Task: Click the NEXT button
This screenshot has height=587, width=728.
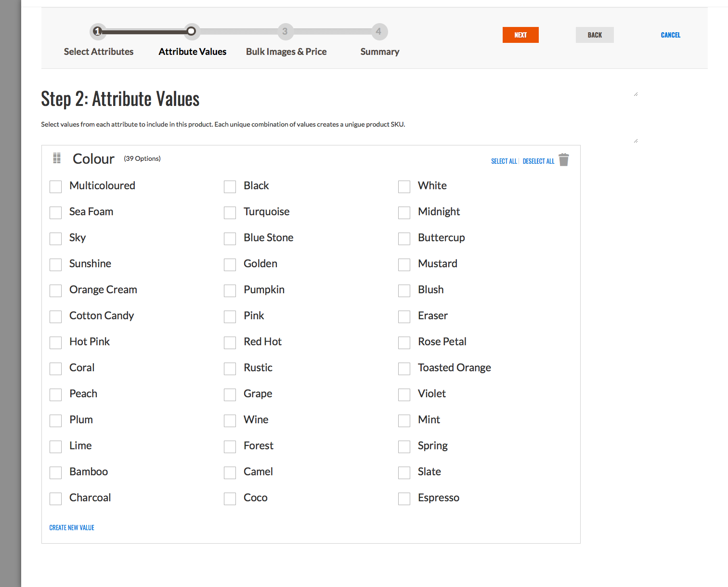Action: [520, 35]
